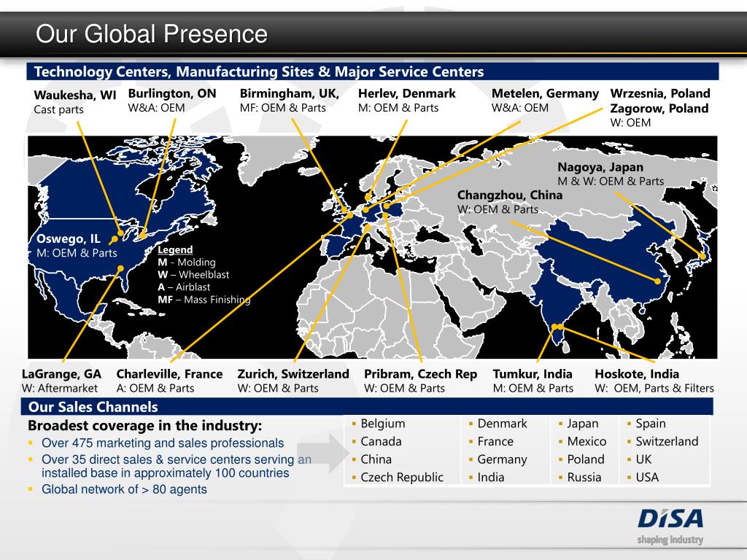Select "Mexico" in the country list
The width and height of the screenshot is (747, 560).
point(587,441)
